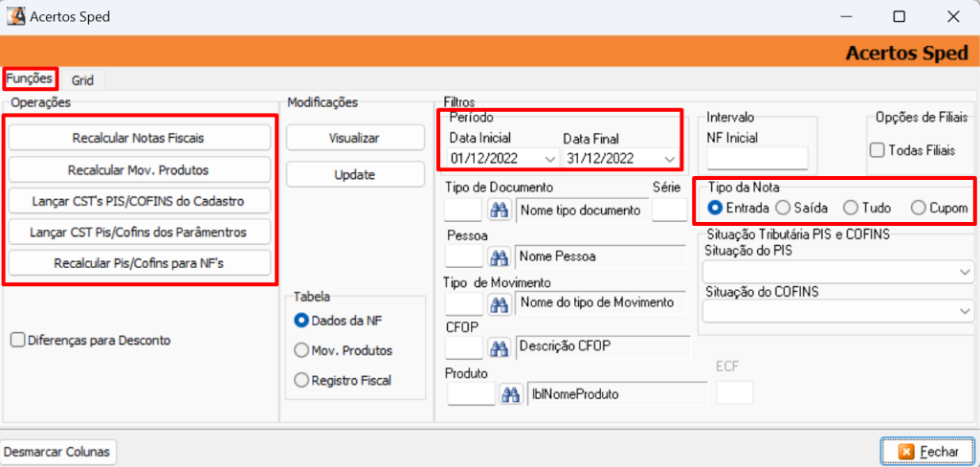The height and width of the screenshot is (467, 980).
Task: Focus the Pessoa code field
Action: 463,256
